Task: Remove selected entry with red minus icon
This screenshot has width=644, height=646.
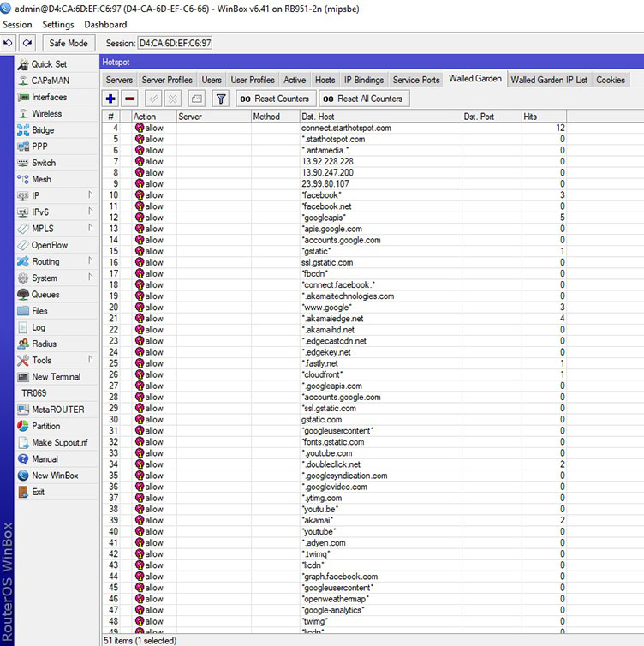Action: [x=130, y=99]
